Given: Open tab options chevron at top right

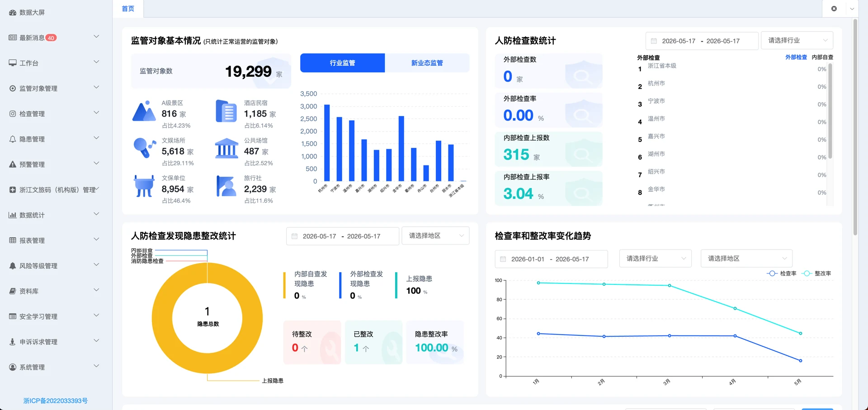Looking at the screenshot, I should click(x=852, y=9).
